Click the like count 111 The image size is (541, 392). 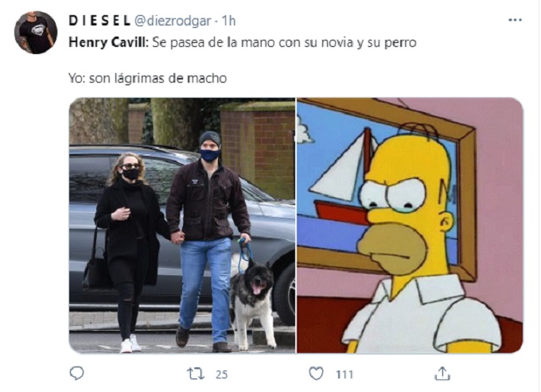coord(344,375)
